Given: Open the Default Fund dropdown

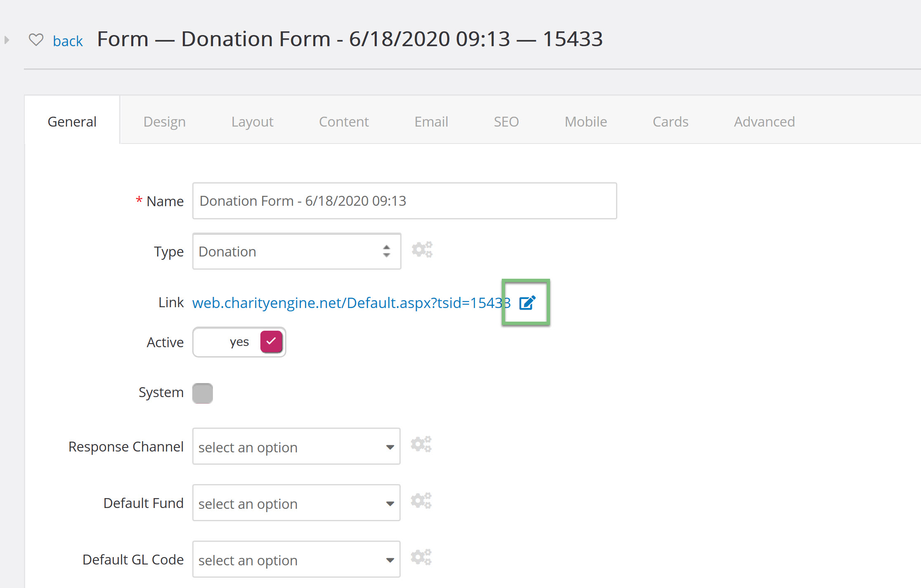Looking at the screenshot, I should pos(296,503).
